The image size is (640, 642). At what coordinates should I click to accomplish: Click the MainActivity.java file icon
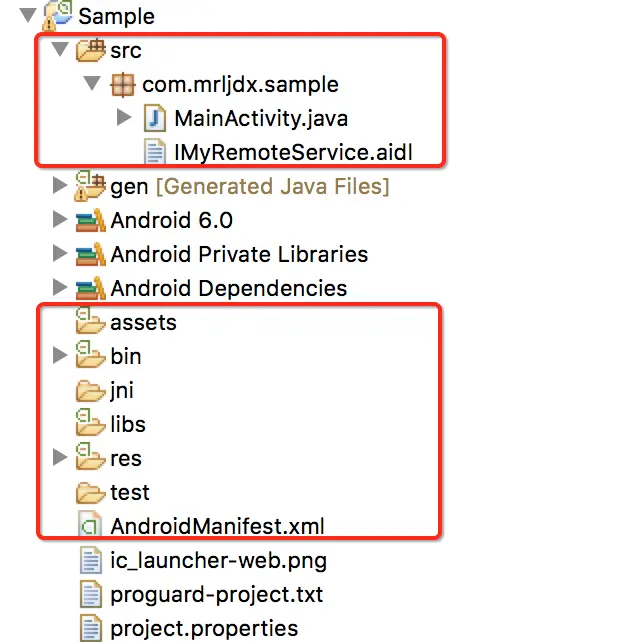(155, 118)
